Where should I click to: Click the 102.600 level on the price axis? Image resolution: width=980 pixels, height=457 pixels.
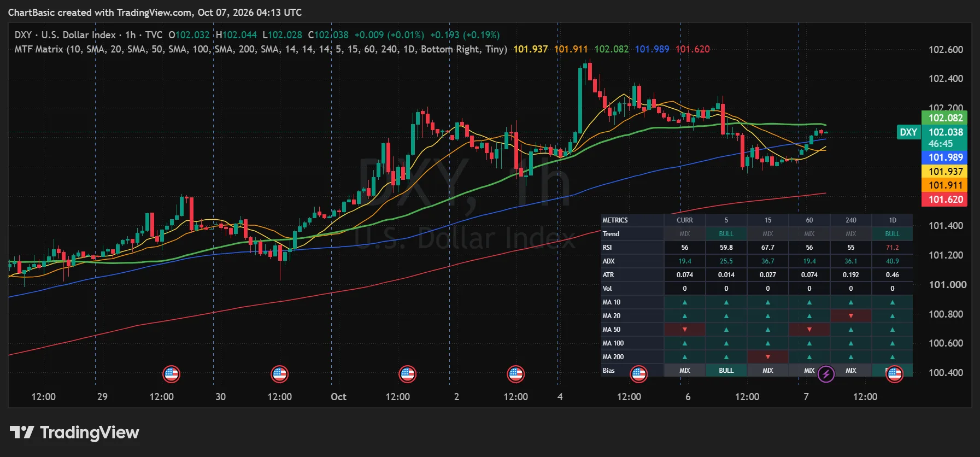[x=946, y=50]
